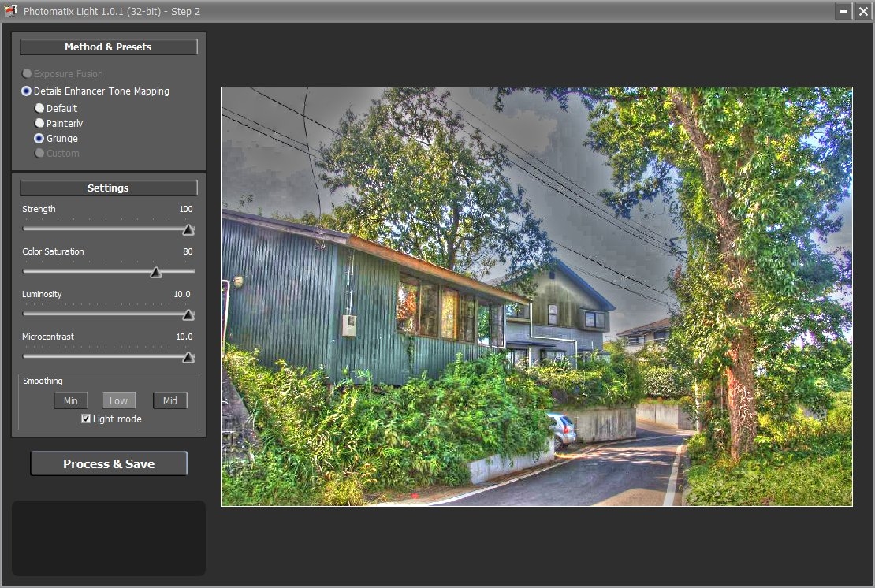This screenshot has height=588, width=875.
Task: Click the Method & Presets header button
Action: (108, 47)
